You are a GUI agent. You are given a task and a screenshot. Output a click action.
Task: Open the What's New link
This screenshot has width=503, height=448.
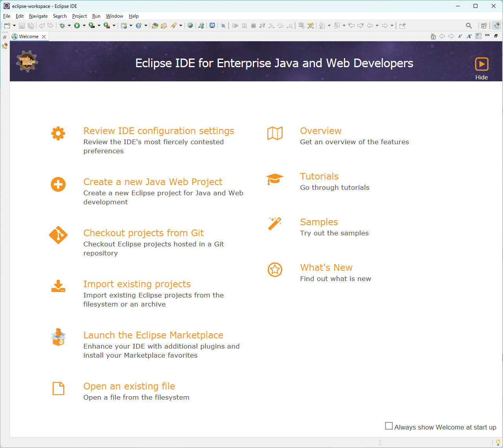pyautogui.click(x=326, y=268)
